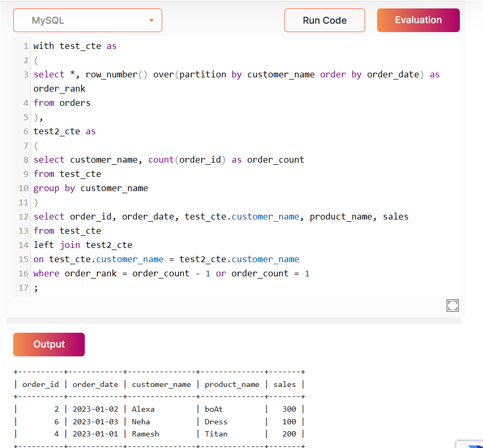Click the '2023-01-03' date cell
This screenshot has width=483, height=448.
95,422
